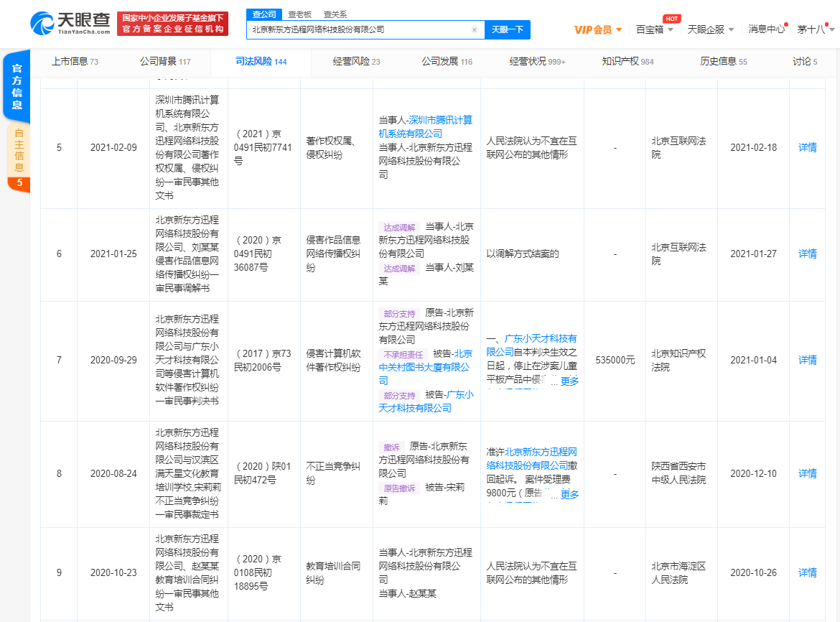This screenshot has width=840, height=622.
Task: Click case number （2020）京0491民初36087号
Action: click(x=258, y=254)
